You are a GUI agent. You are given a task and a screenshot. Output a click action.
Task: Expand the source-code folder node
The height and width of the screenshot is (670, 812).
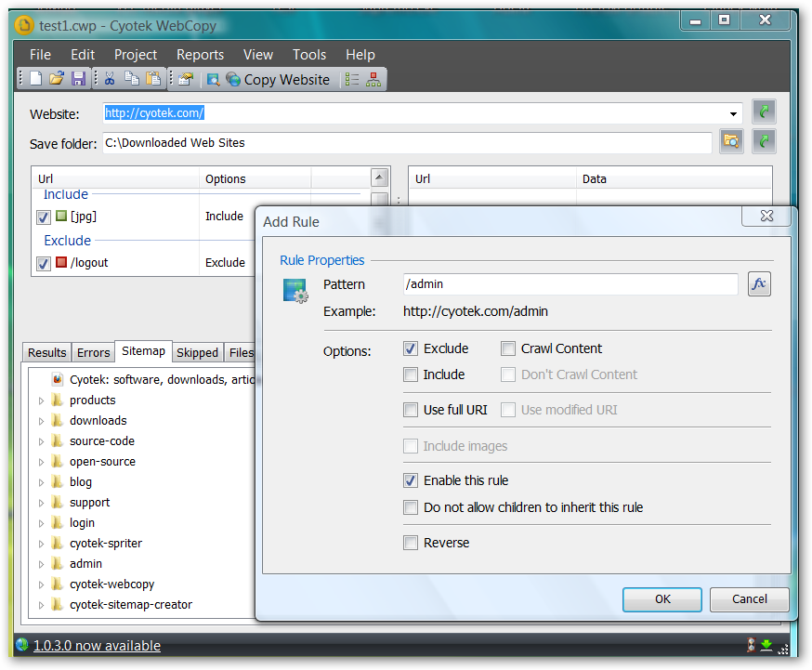tap(42, 441)
